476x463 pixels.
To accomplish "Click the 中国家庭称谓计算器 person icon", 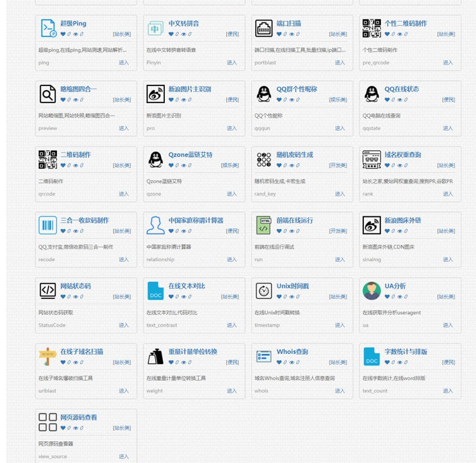I will point(155,225).
